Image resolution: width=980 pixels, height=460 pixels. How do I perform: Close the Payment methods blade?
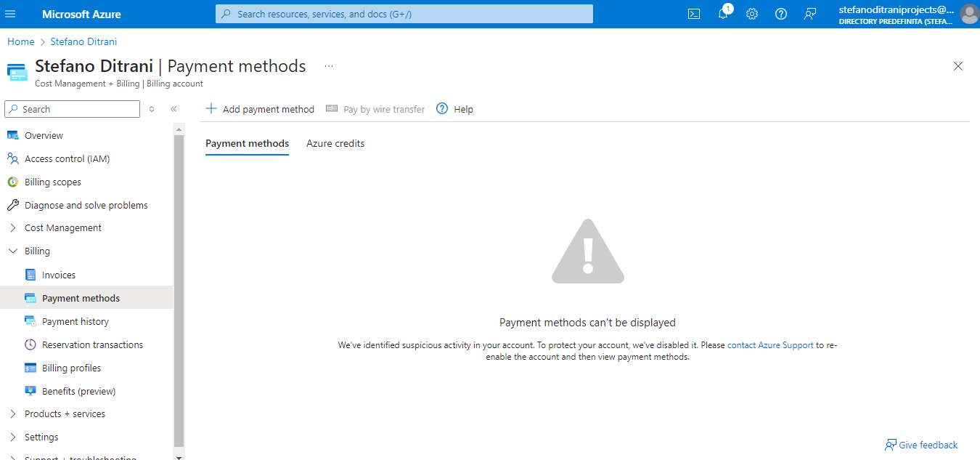958,66
